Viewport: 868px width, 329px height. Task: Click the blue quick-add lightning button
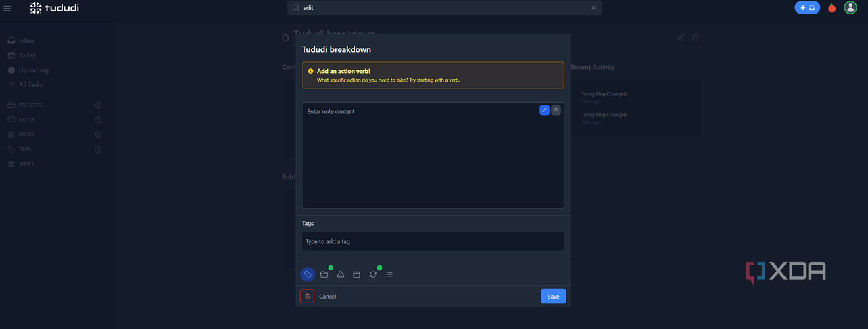pos(807,8)
